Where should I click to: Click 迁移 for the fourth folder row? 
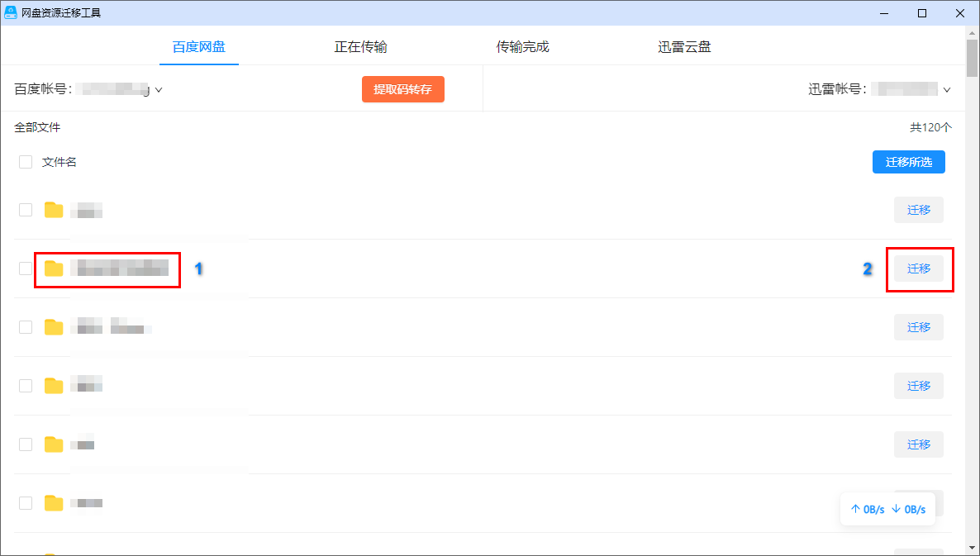(x=919, y=386)
